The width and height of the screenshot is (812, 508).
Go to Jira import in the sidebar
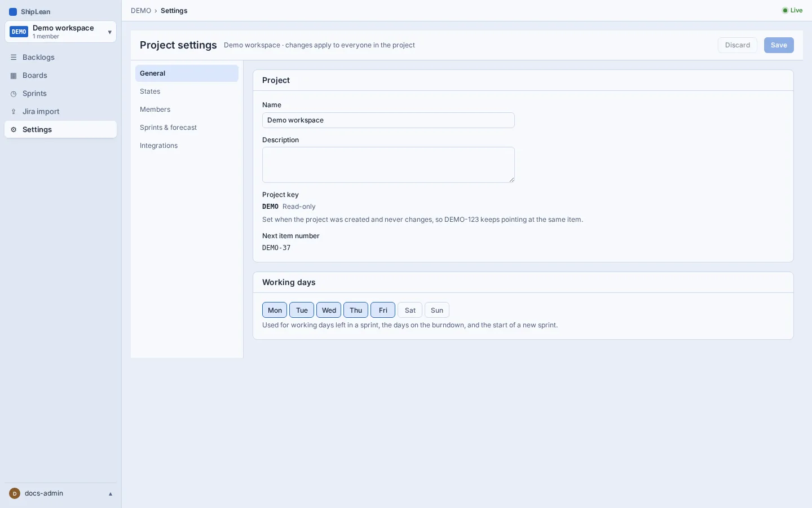pyautogui.click(x=61, y=112)
